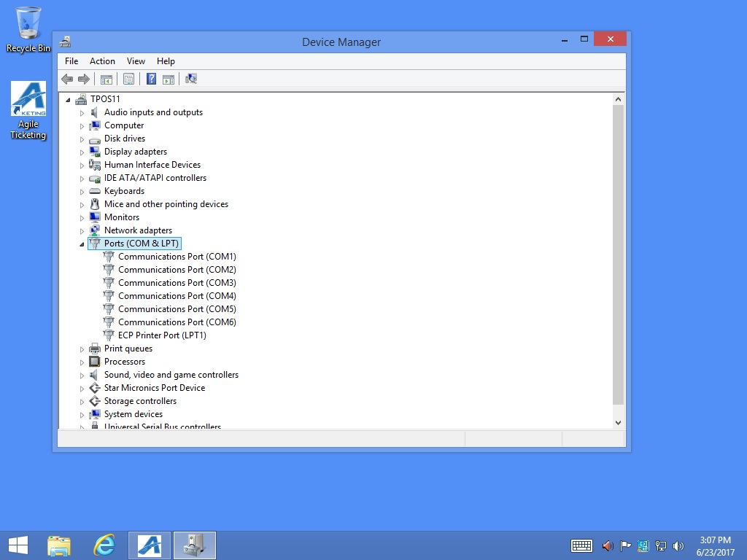Screen dimensions: 747x560
Task: Open File Explorer from the taskbar
Action: [59, 545]
